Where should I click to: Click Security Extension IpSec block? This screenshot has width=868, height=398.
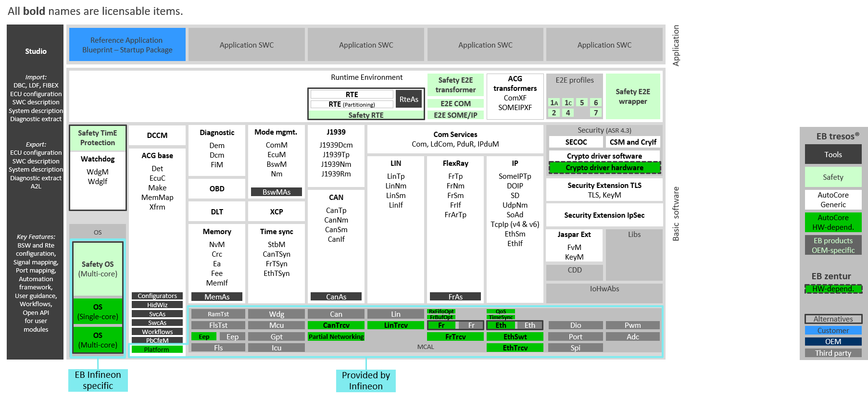[x=604, y=215]
